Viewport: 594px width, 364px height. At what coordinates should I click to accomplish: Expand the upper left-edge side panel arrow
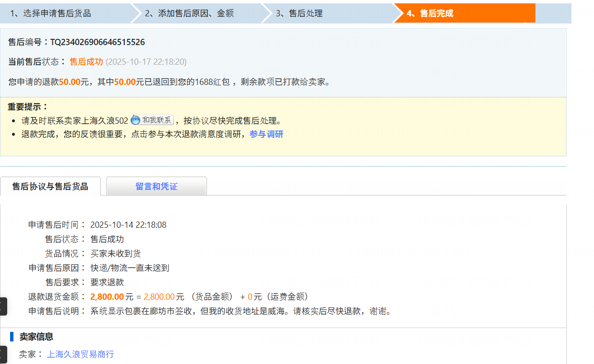click(x=3, y=306)
